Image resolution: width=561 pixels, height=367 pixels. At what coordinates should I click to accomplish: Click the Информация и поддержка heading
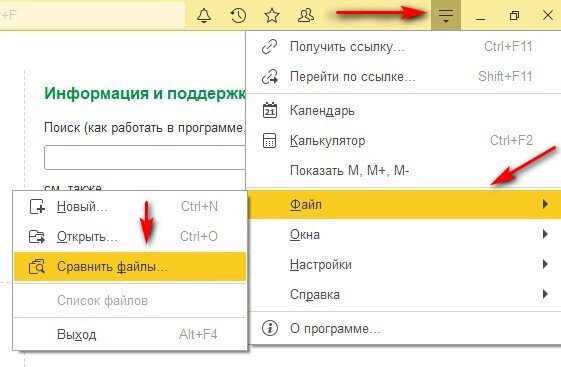pyautogui.click(x=145, y=94)
